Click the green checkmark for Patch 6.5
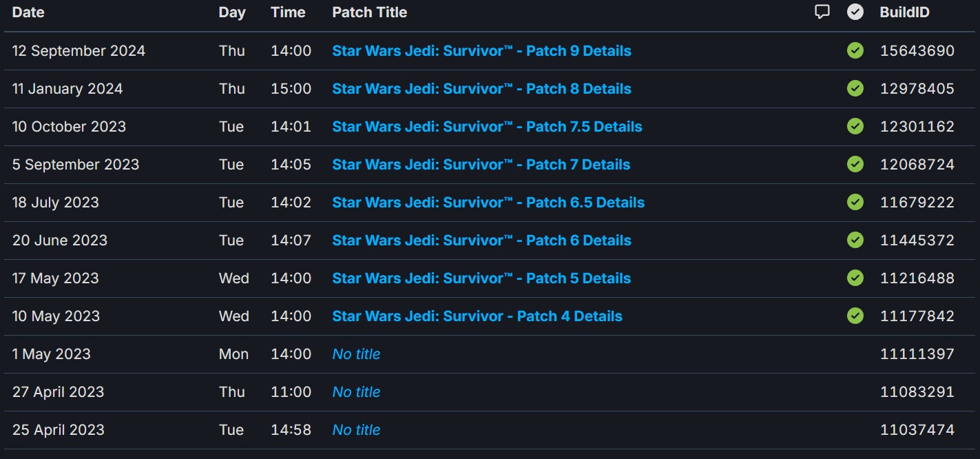This screenshot has width=980, height=459. pyautogui.click(x=855, y=202)
